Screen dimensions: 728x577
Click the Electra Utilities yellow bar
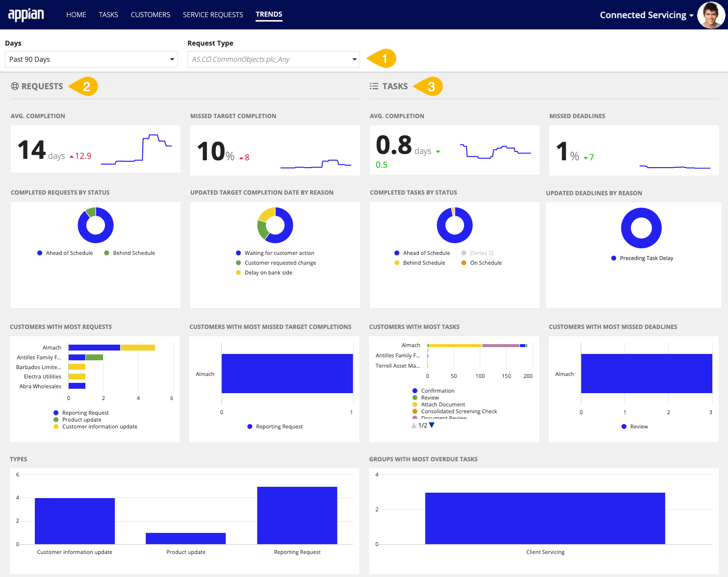(77, 376)
